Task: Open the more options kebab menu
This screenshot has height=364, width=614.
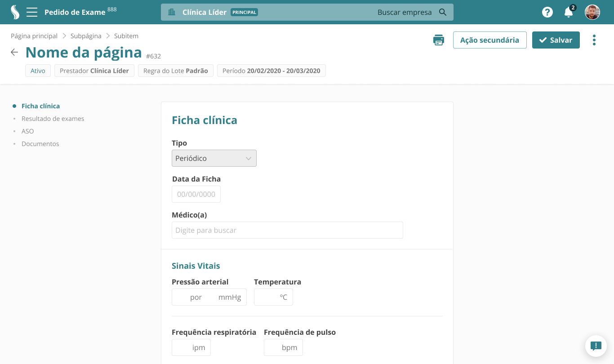Action: click(x=594, y=40)
